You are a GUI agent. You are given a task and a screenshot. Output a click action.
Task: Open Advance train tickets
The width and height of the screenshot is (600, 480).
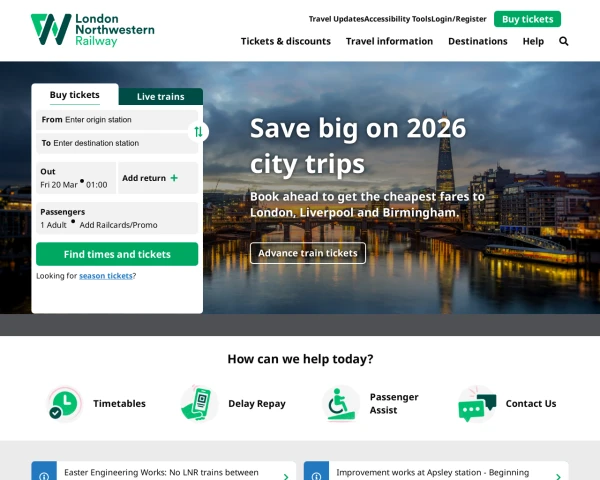[308, 253]
